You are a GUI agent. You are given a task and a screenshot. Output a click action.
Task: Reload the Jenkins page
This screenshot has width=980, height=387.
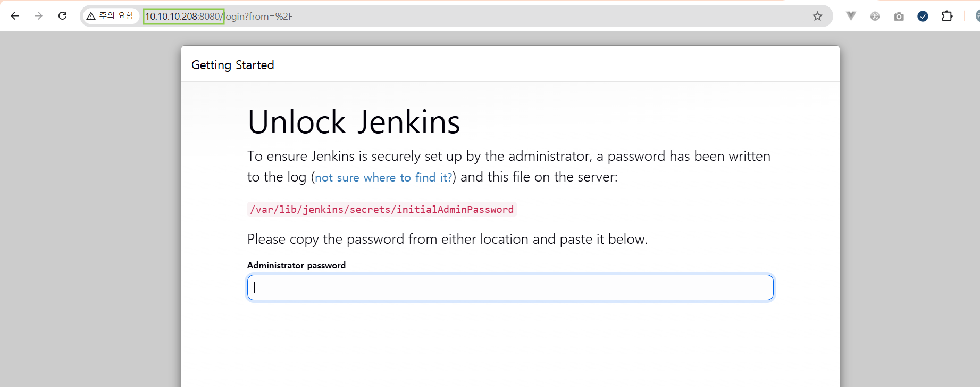[x=63, y=16]
